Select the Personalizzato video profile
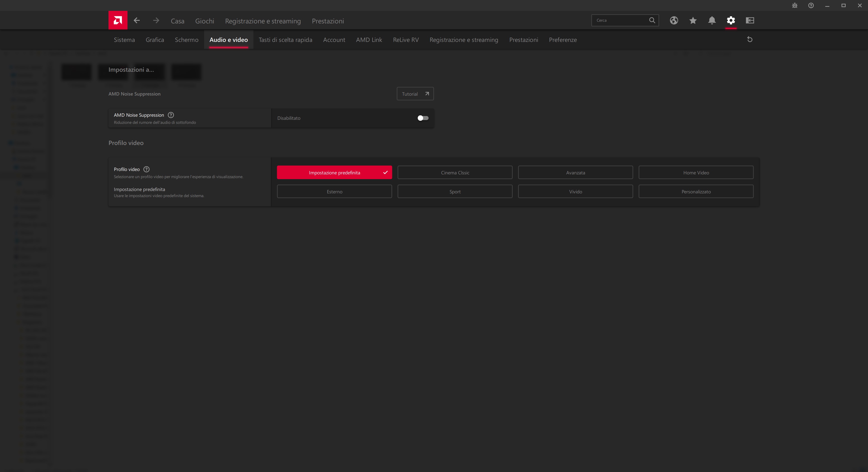The height and width of the screenshot is (472, 868). 696,192
